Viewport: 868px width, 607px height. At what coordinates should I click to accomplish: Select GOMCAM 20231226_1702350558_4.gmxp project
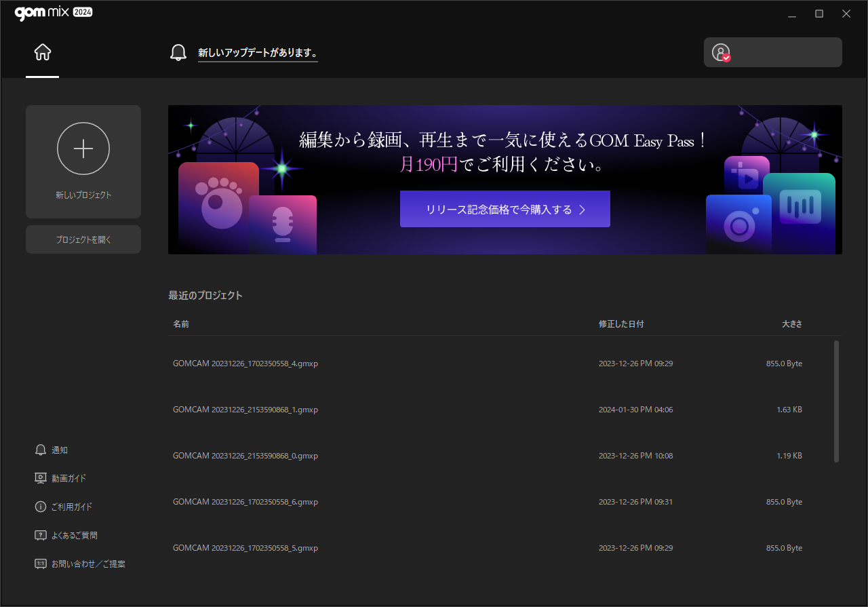coord(245,364)
